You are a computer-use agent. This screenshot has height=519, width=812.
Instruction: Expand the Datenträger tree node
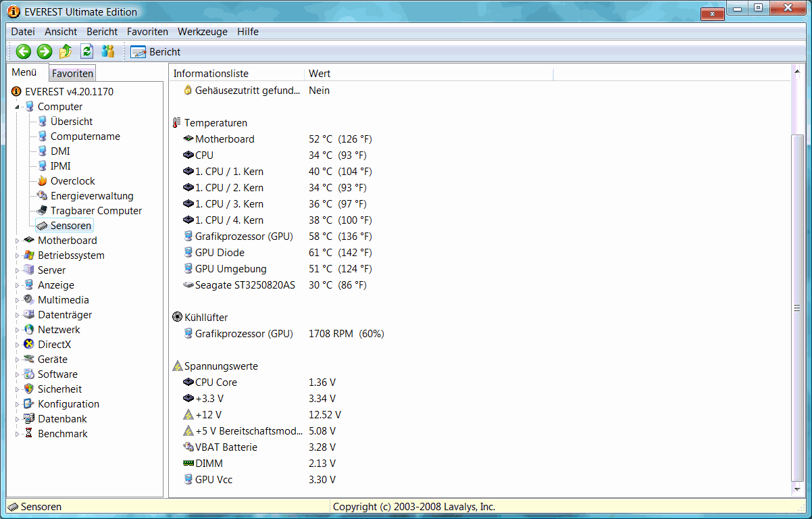coord(17,315)
